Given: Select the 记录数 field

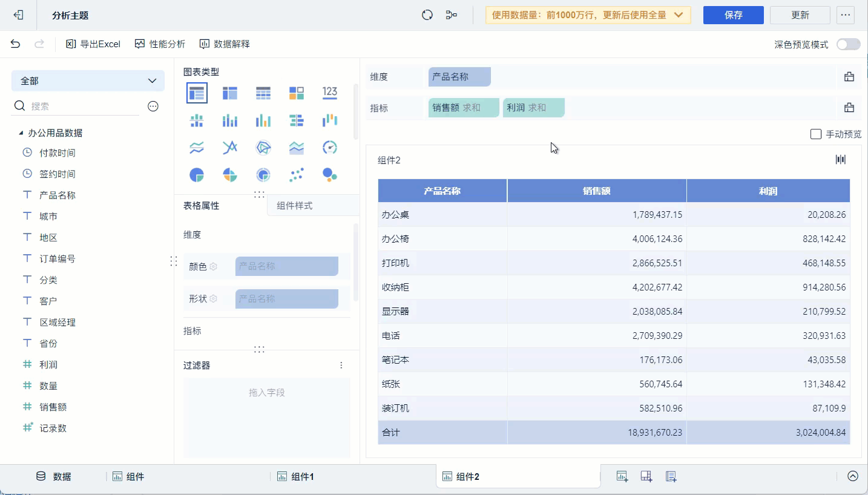Looking at the screenshot, I should (x=53, y=428).
